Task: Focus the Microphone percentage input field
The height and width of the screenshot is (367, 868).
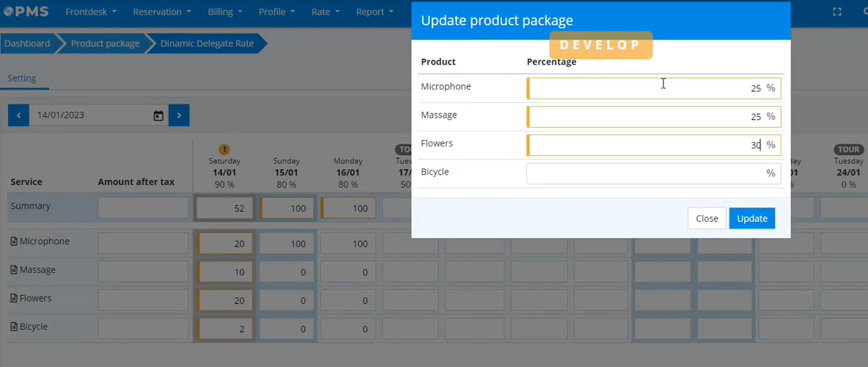Action: tap(645, 88)
